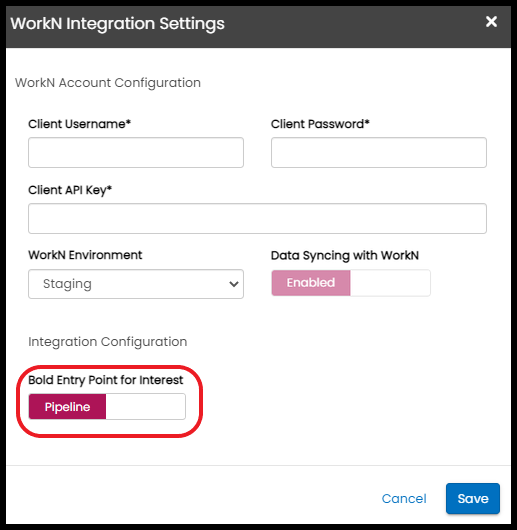This screenshot has height=530, width=517.
Task: Focus the Client Username input field
Action: pos(136,152)
